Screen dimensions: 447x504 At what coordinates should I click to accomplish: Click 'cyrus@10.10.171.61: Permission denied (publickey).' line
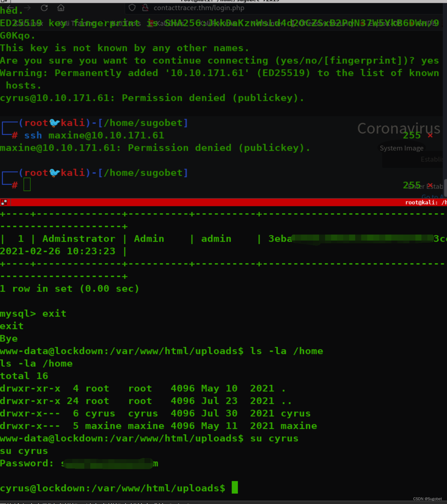pyautogui.click(x=152, y=98)
